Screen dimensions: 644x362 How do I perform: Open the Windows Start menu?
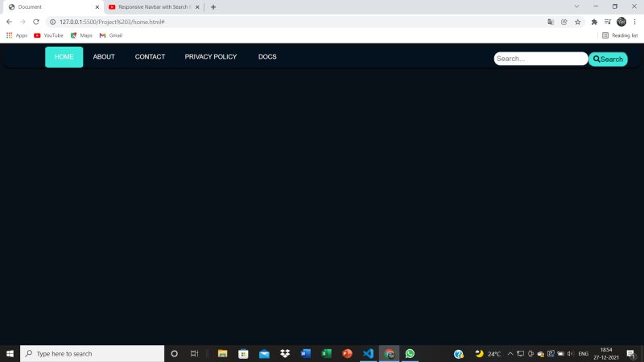point(10,353)
